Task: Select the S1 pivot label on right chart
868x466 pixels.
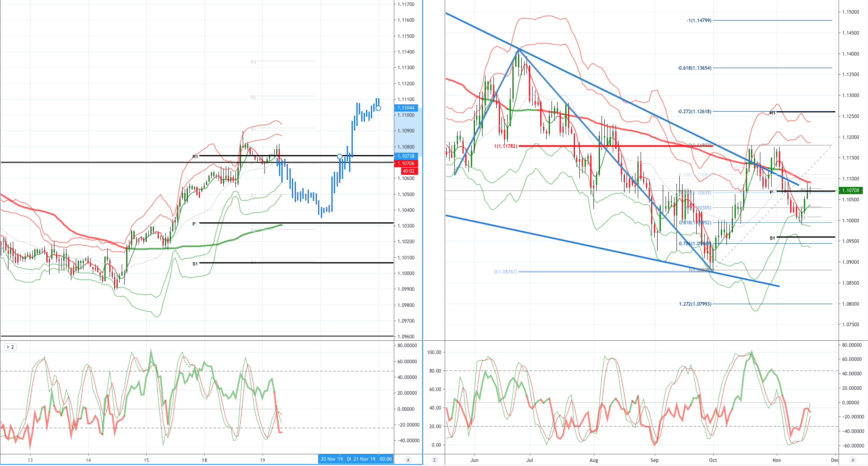Action: [772, 238]
